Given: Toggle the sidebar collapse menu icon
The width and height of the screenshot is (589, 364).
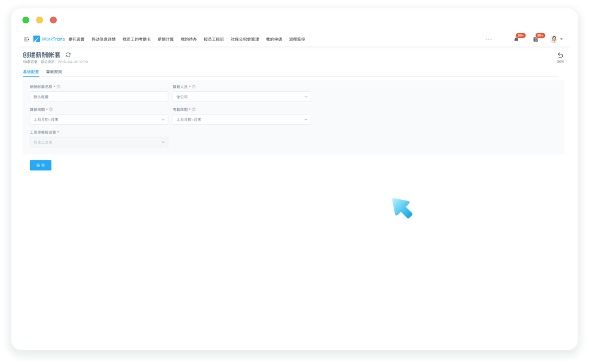Looking at the screenshot, I should point(26,39).
